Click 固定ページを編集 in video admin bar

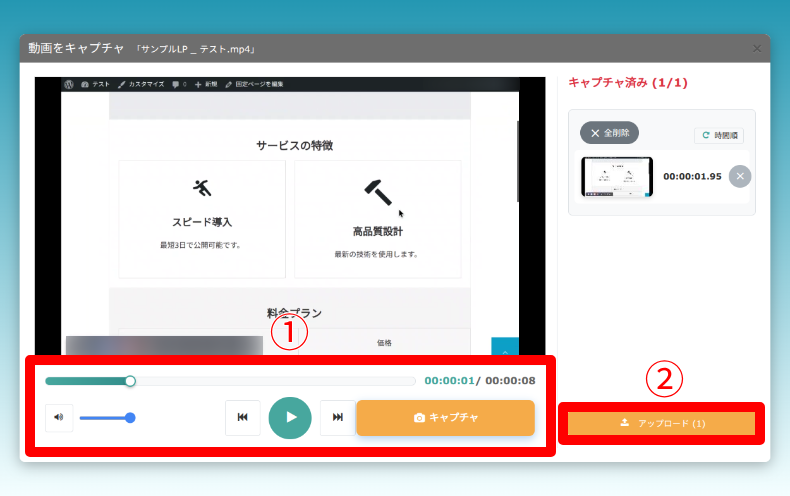[254, 84]
